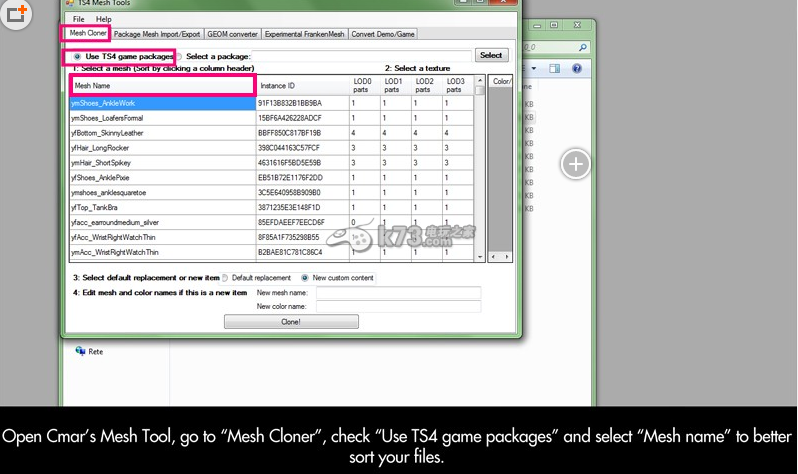
Task: Select the yfHair_LongRocker mesh row
Action: click(160, 147)
